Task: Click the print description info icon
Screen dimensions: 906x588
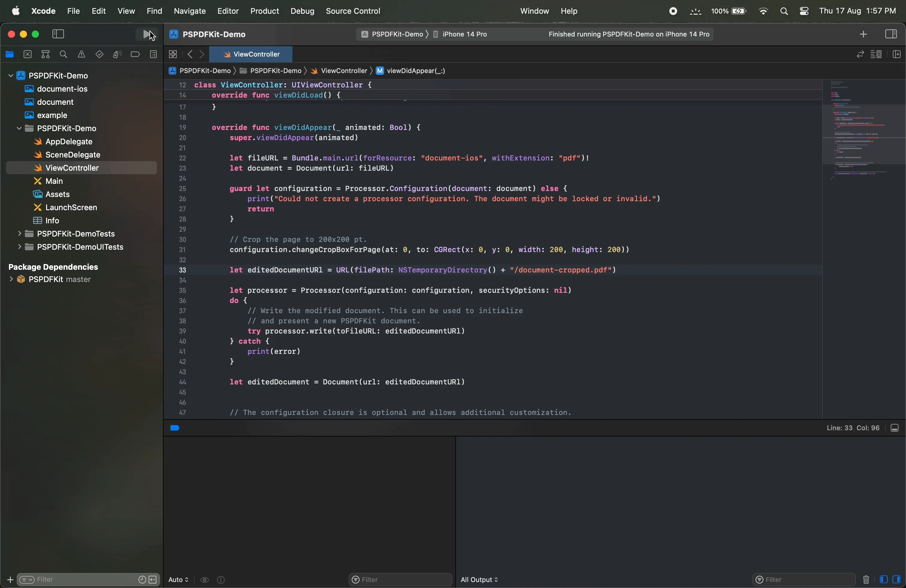Action: pos(221,580)
